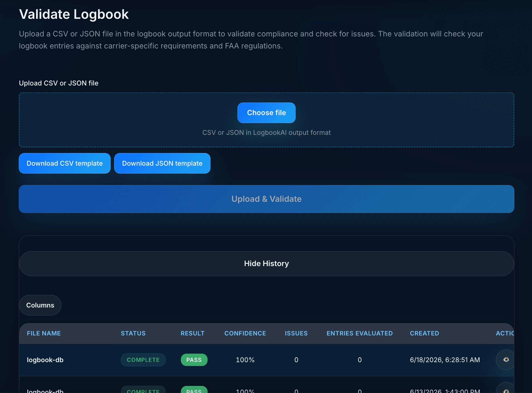View the 6/18/2026 logbook-db entry via eye icon
Screen dimensions: 532x393
point(506,360)
